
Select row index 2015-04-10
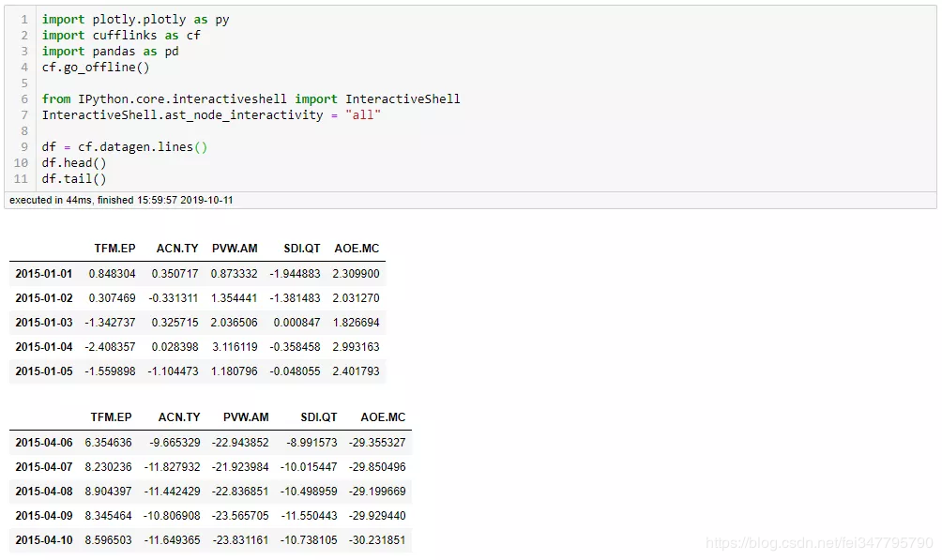tap(44, 540)
